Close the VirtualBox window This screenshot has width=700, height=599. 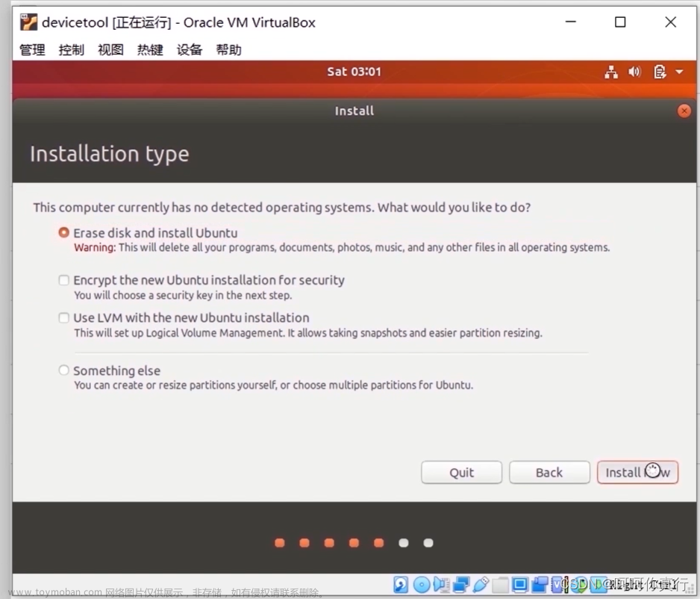pyautogui.click(x=670, y=22)
